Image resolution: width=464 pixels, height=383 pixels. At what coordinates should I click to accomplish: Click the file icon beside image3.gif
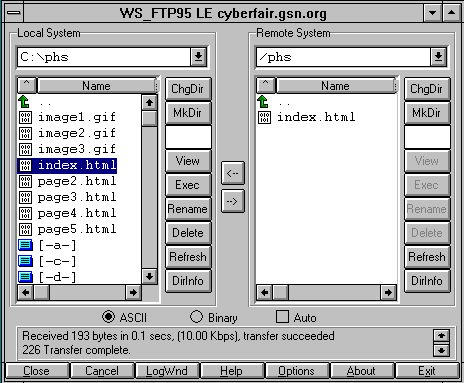click(x=26, y=149)
